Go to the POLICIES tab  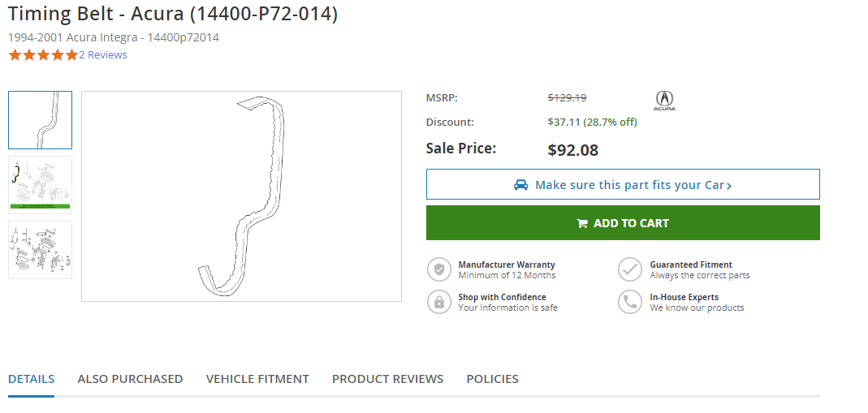pyautogui.click(x=492, y=379)
